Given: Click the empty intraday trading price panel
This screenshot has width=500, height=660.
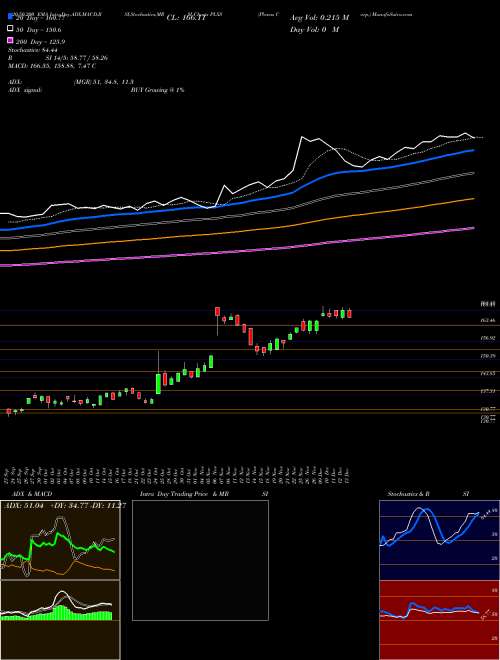Looking at the screenshot, I should coord(200,560).
